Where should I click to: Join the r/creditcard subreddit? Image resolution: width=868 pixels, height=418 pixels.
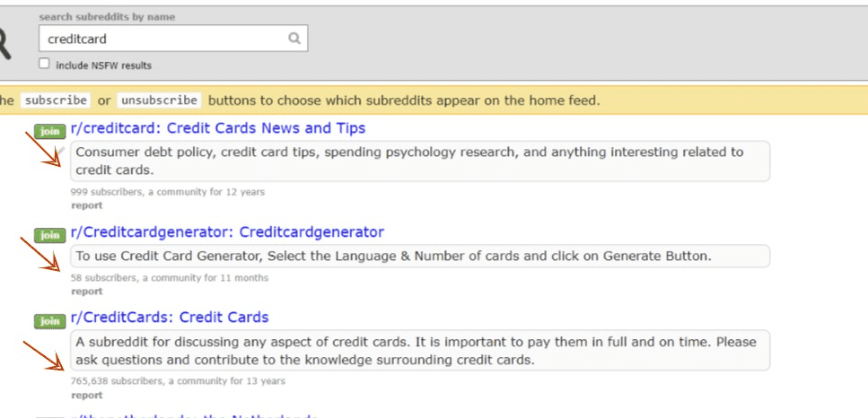pyautogui.click(x=50, y=131)
